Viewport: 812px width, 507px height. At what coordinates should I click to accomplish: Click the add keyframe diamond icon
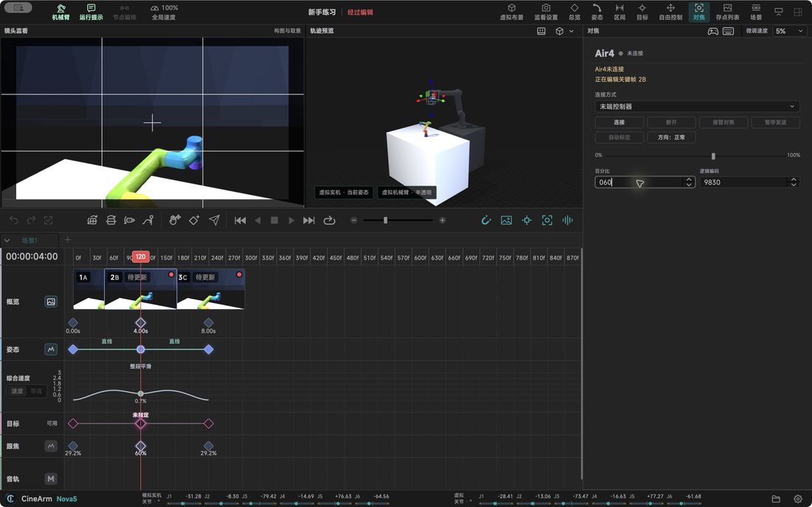click(194, 220)
